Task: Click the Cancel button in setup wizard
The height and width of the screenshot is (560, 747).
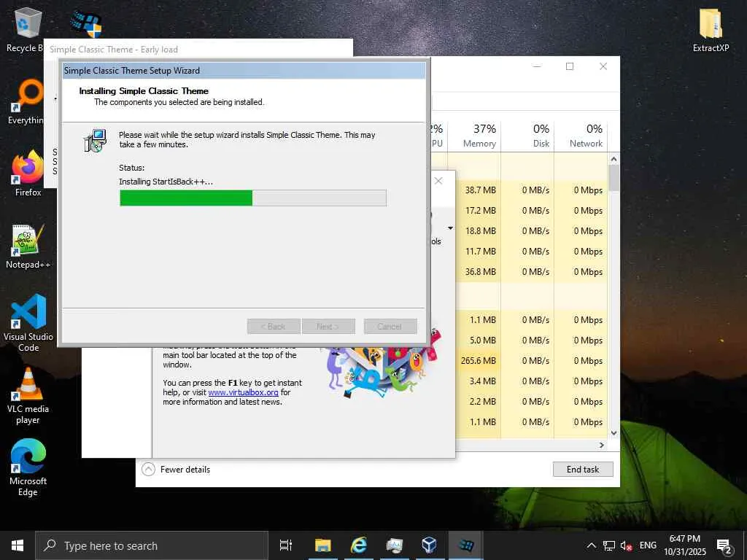Action: tap(390, 326)
